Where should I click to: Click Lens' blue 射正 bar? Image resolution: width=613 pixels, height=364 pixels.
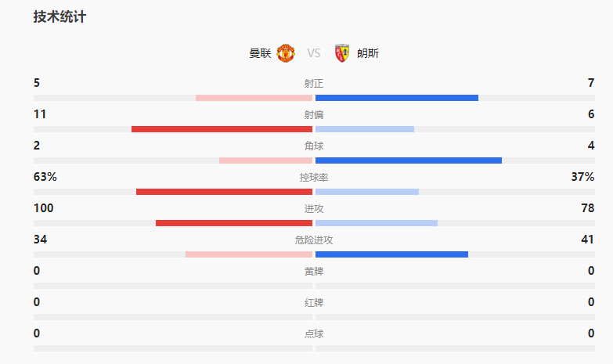point(397,98)
